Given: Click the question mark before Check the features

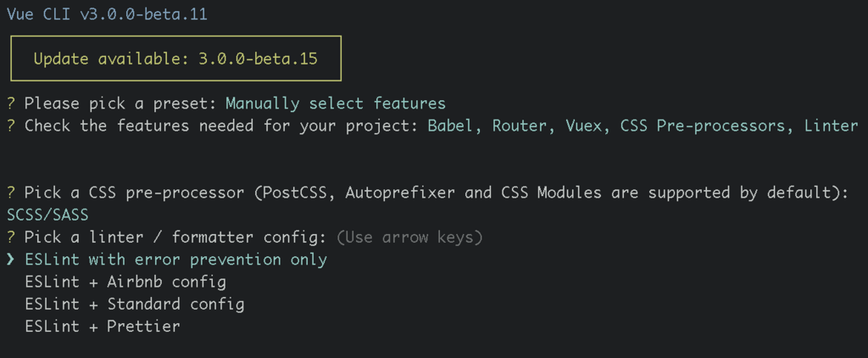Looking at the screenshot, I should pyautogui.click(x=11, y=126).
